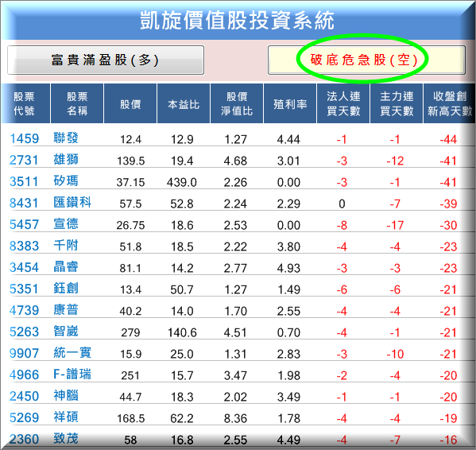
Task: Open stock code 3511
Action: pos(24,181)
